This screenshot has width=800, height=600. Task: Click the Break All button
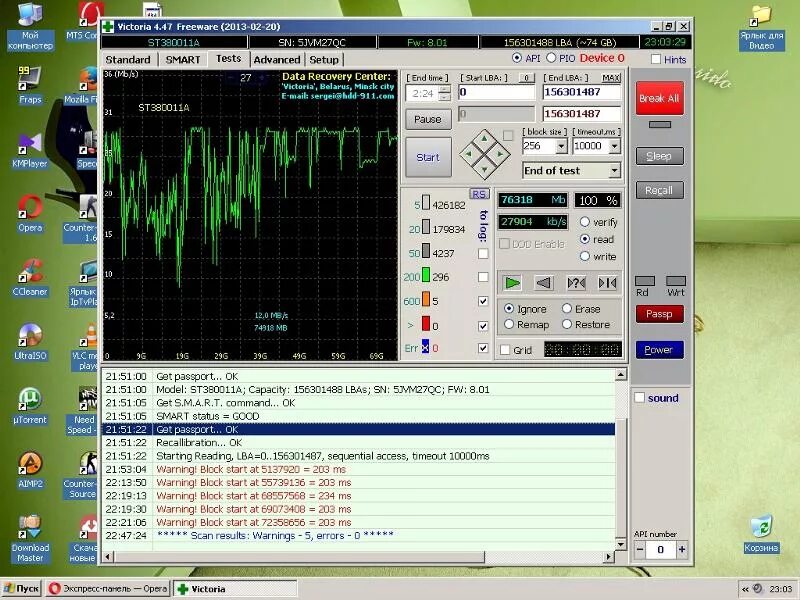point(659,98)
